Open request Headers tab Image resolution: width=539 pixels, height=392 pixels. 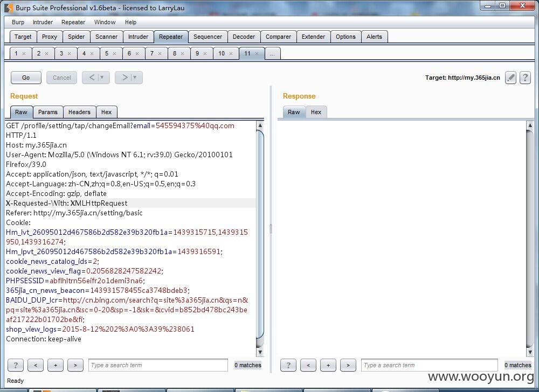pos(79,112)
